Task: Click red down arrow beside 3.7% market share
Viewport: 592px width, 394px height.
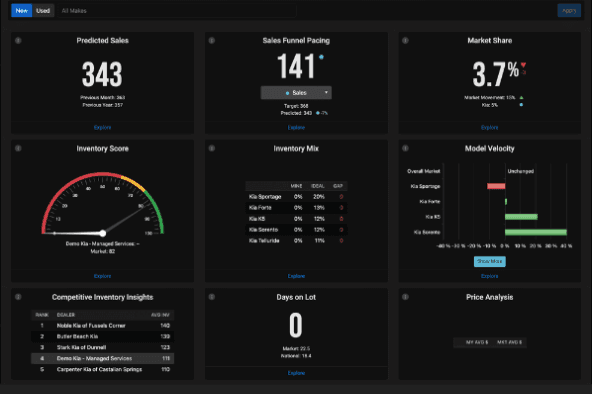Action: pos(523,65)
